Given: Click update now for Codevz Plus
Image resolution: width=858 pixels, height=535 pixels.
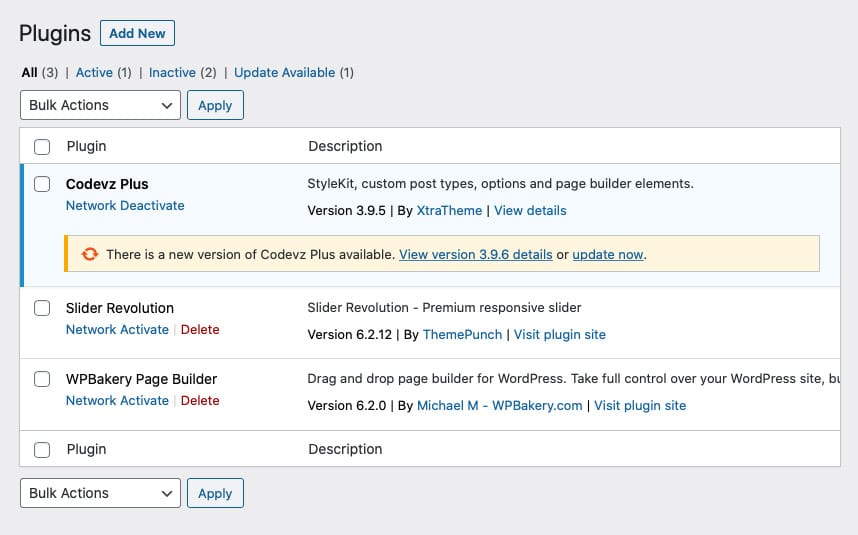Looking at the screenshot, I should coord(607,254).
